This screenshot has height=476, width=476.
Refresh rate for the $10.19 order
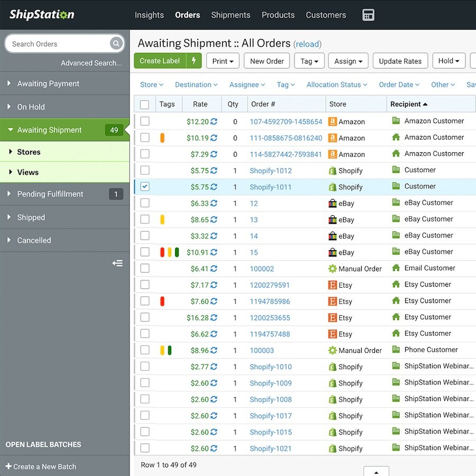point(214,138)
